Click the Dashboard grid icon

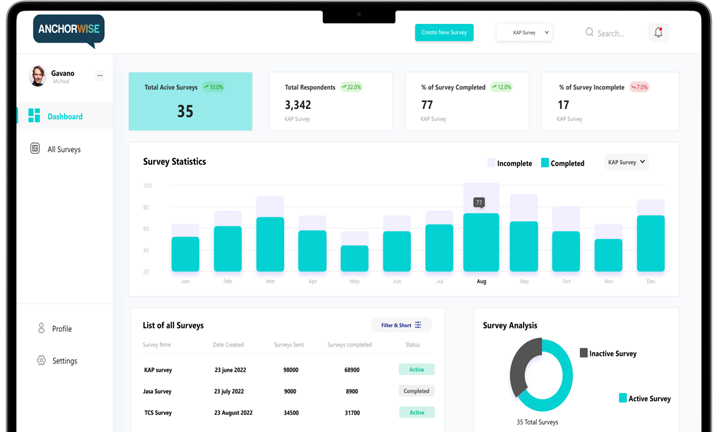click(34, 116)
